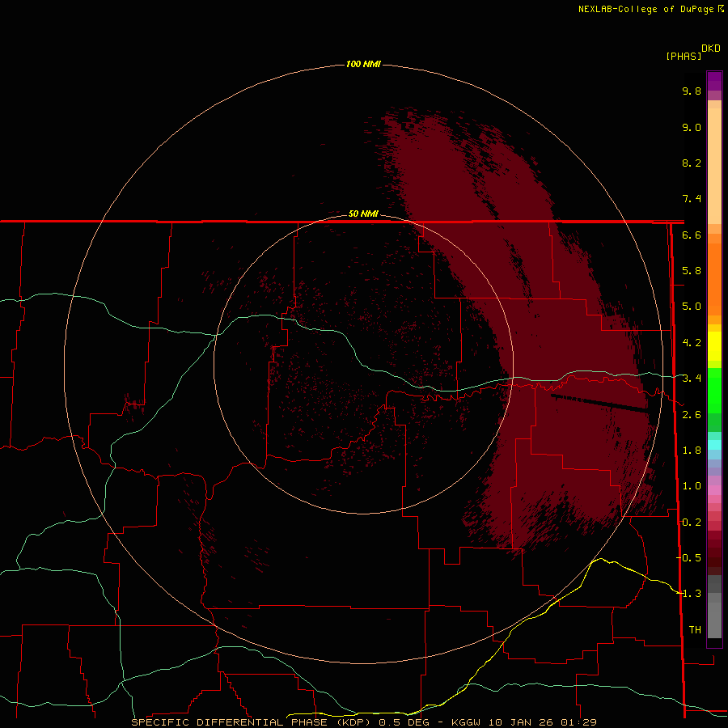Click the 2.6 scale value
The image size is (728, 728).
pyautogui.click(x=692, y=415)
